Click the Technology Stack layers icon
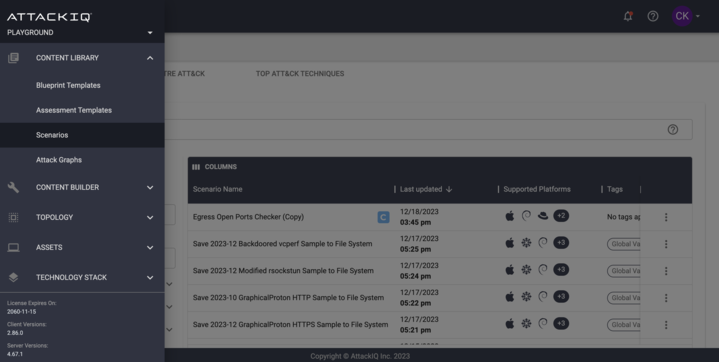 click(x=13, y=277)
